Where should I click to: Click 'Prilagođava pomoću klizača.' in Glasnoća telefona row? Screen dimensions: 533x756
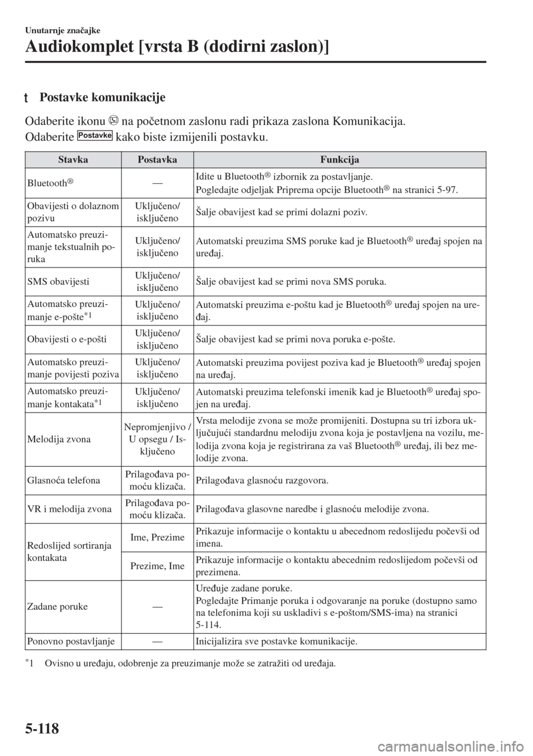pyautogui.click(x=158, y=480)
